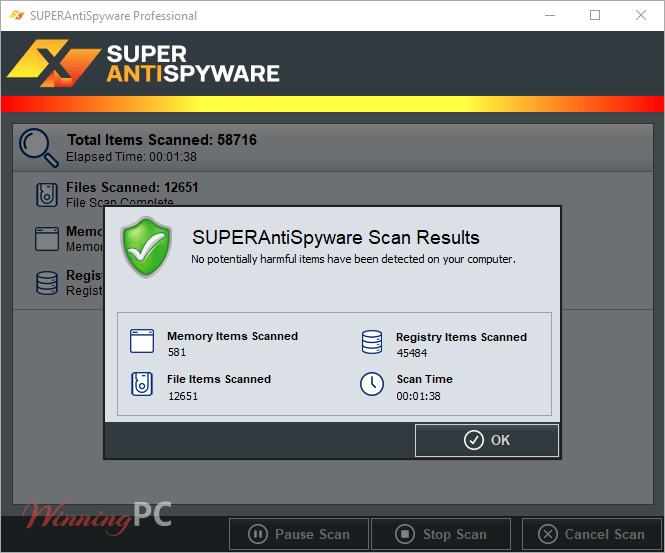665x553 pixels.
Task: Select the scan time value 00:01:38 in dialog
Action: point(419,396)
